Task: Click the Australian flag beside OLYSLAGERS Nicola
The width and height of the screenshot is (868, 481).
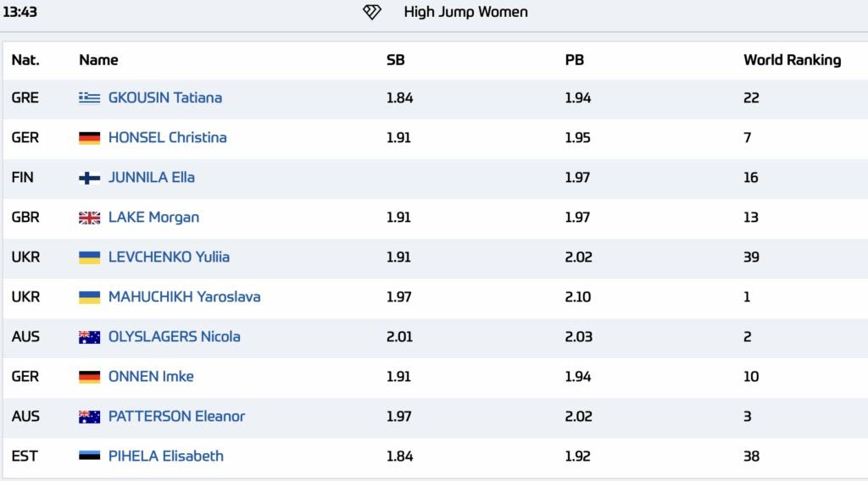Action: (89, 337)
